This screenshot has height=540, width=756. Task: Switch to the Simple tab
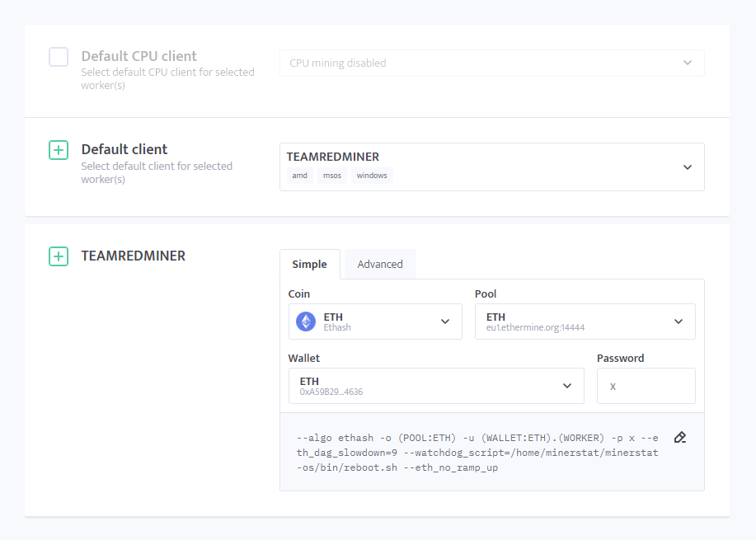(309, 264)
